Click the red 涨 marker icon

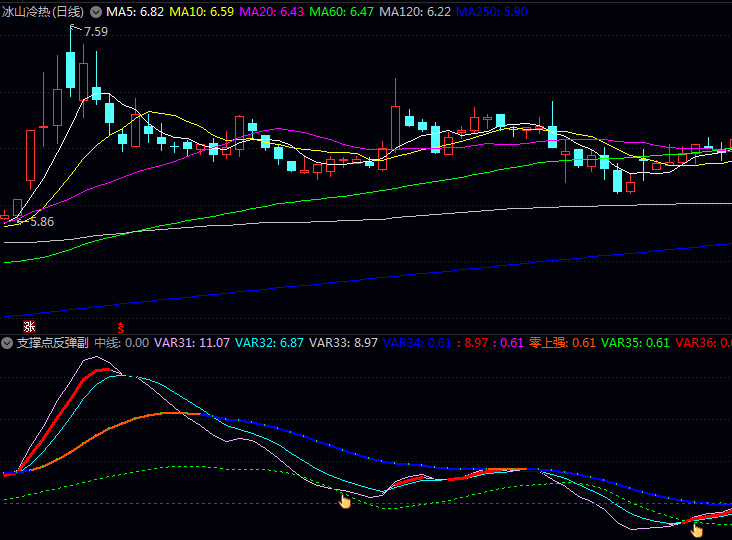(x=30, y=327)
